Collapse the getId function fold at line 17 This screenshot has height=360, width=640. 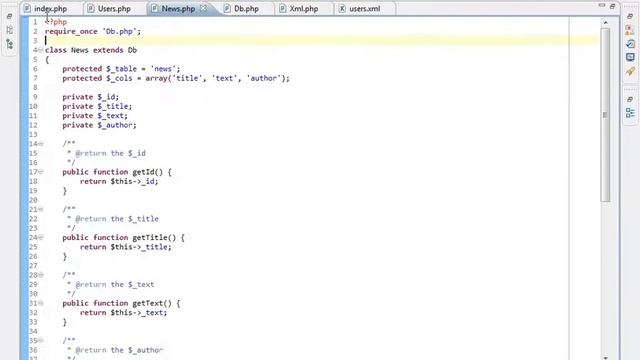40,172
